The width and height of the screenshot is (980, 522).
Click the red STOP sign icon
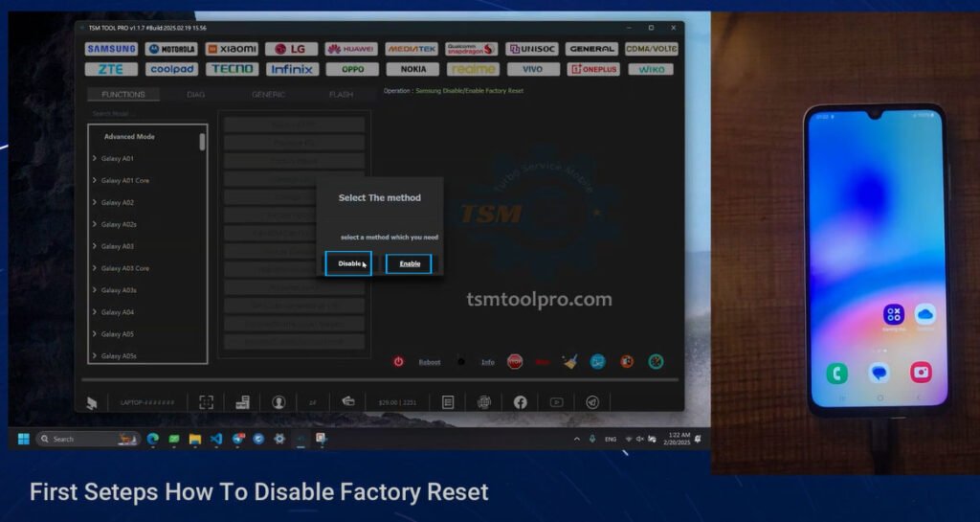click(x=514, y=361)
